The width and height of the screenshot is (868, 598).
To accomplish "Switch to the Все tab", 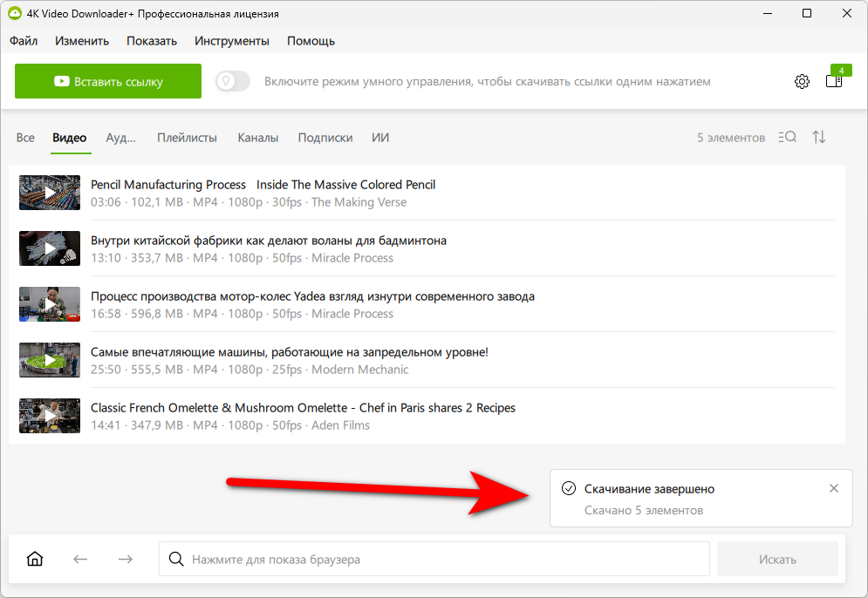I will click(x=25, y=138).
